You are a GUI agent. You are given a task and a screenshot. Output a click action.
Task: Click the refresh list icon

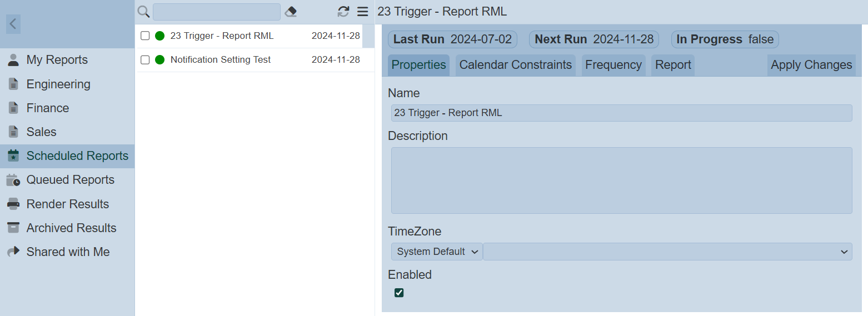tap(343, 12)
